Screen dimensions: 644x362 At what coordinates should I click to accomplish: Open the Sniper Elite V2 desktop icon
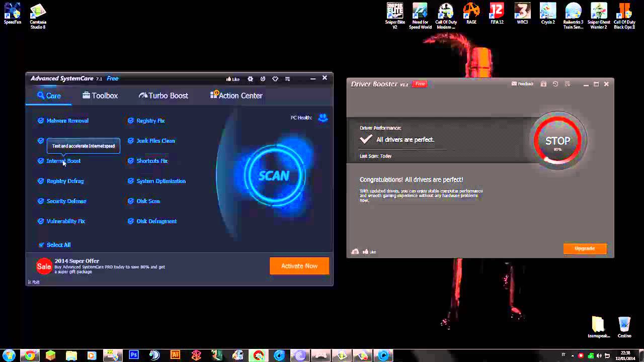point(395,16)
